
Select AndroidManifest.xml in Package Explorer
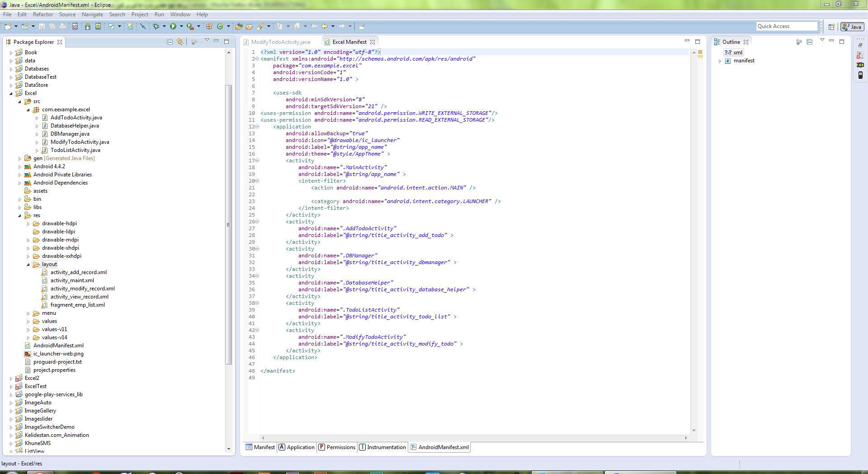58,346
